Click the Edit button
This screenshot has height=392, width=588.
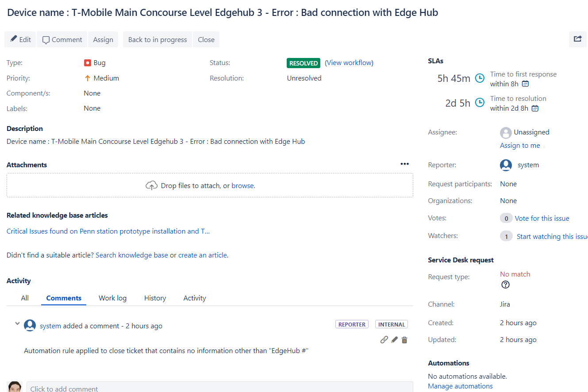click(x=21, y=39)
